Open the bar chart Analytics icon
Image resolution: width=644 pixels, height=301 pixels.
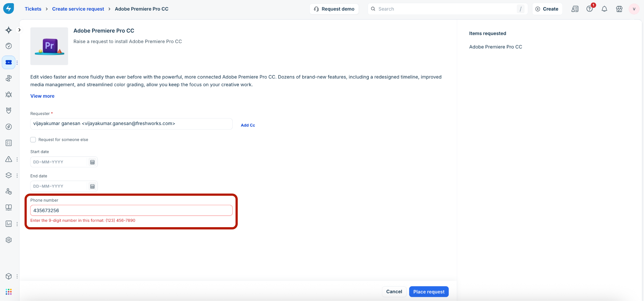[9, 224]
